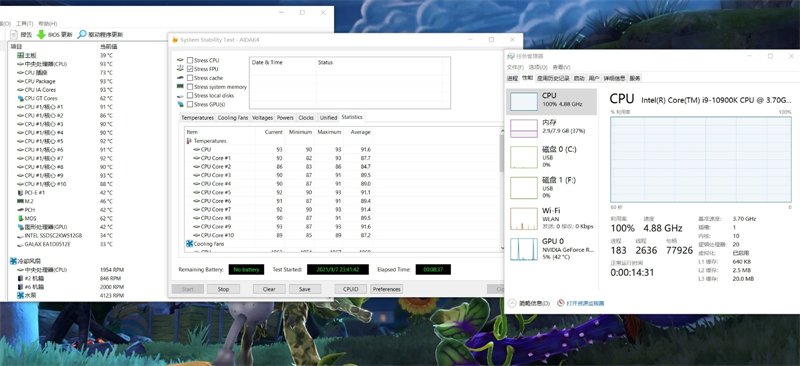Click the motherboard icon in sensor list
Screen dimensions: 800x366
(x=20, y=55)
